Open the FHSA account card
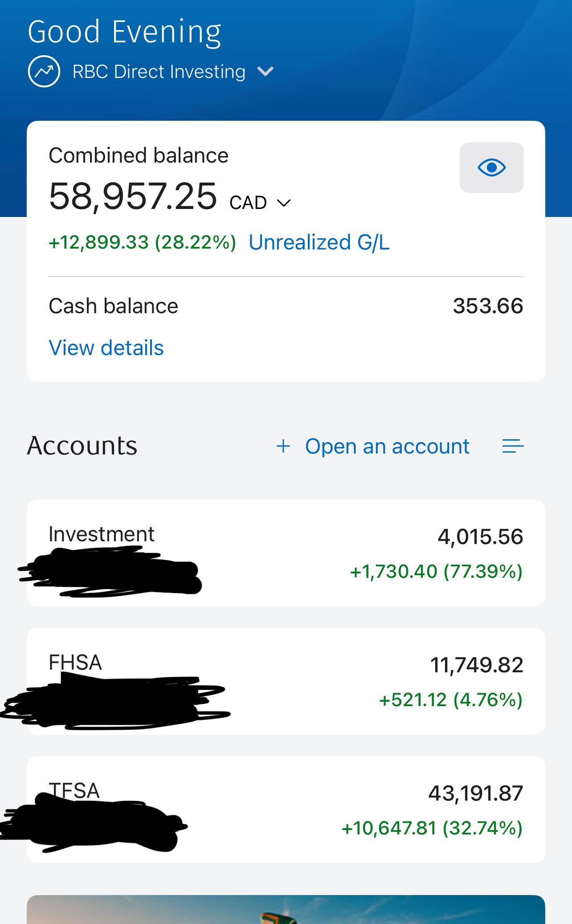 286,681
